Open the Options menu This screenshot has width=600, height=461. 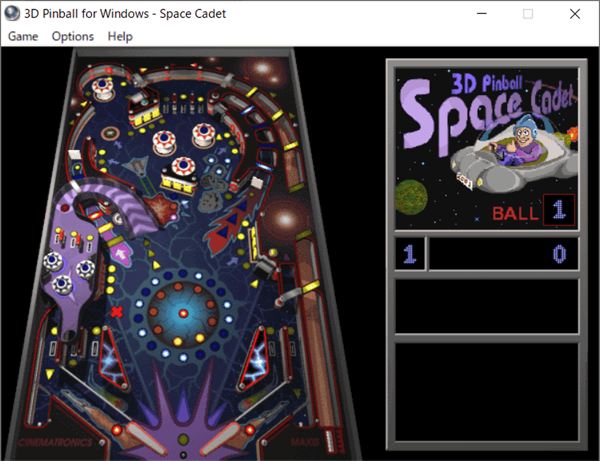[73, 36]
